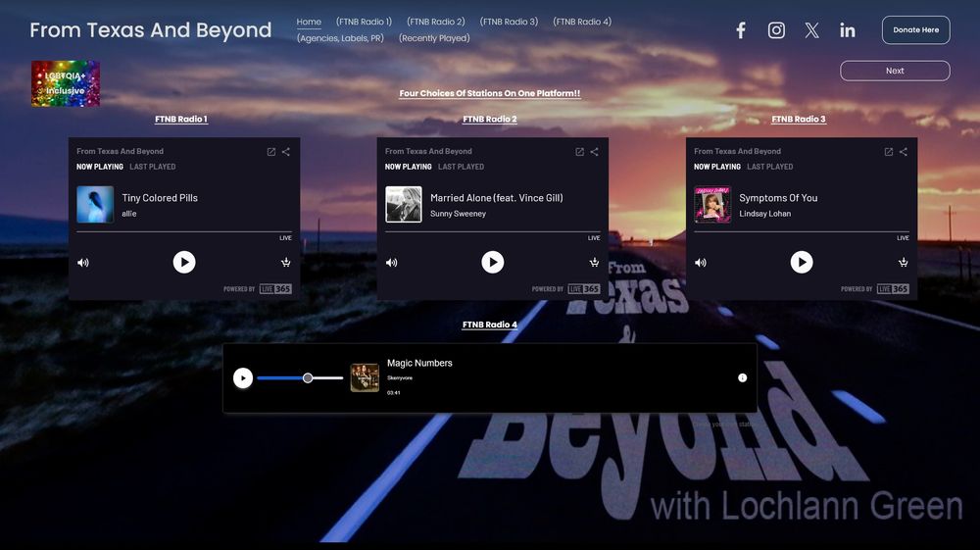Click artist name 'Lindsay Lohan'
The width and height of the screenshot is (980, 550).
point(765,214)
